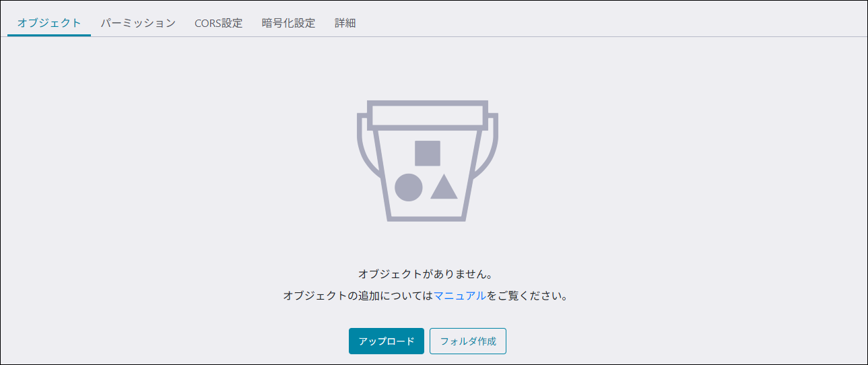The height and width of the screenshot is (365, 868).
Task: Open the マニュアル link
Action: point(459,296)
